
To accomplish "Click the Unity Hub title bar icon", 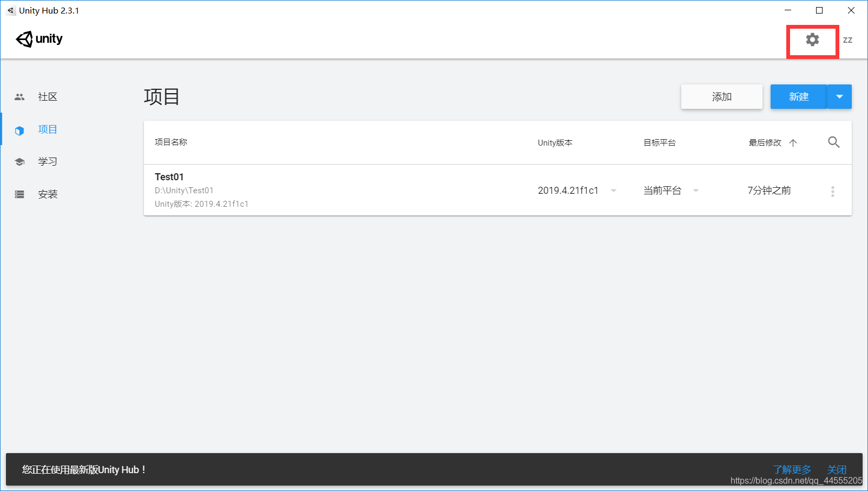I will 11,10.
